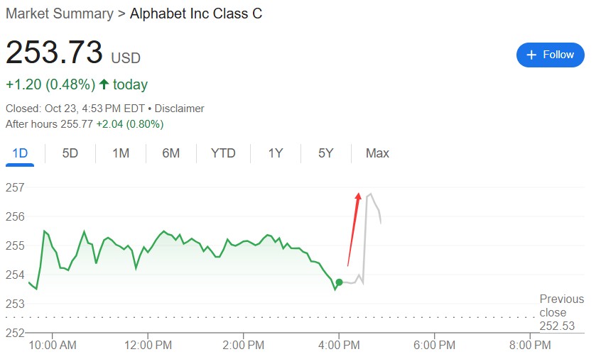The image size is (601, 364).
Task: Select the 1D time range tab
Action: click(x=20, y=153)
